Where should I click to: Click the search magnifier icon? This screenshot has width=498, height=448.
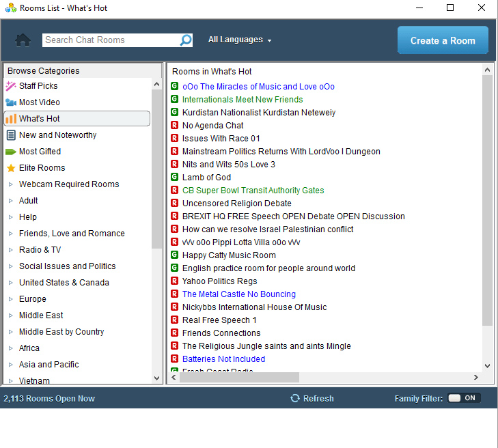click(186, 40)
